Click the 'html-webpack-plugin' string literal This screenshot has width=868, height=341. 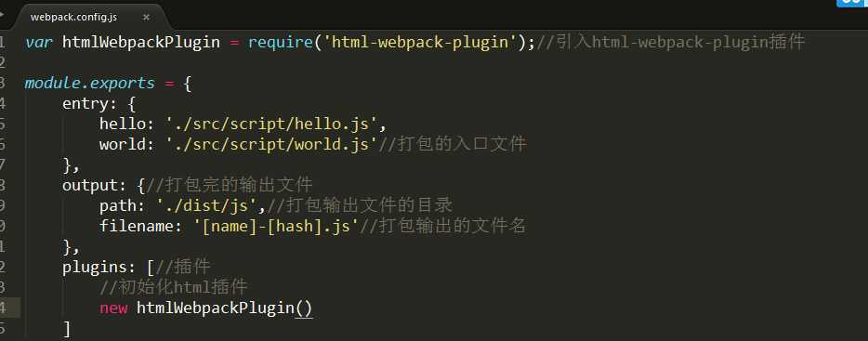(x=420, y=42)
